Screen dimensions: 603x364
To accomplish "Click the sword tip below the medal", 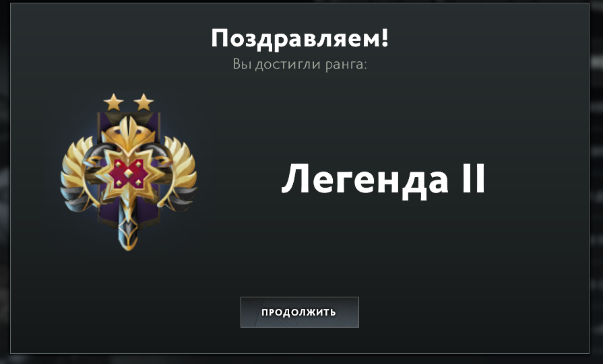I will [129, 234].
